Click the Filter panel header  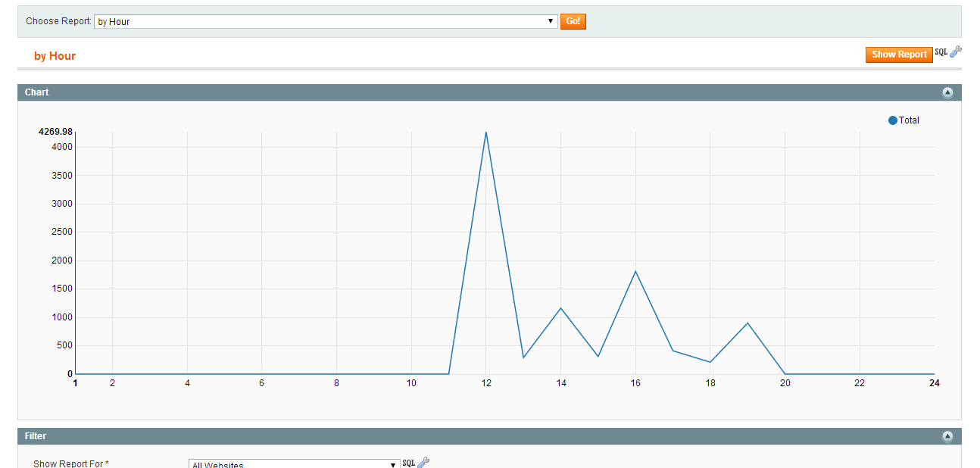(x=489, y=436)
